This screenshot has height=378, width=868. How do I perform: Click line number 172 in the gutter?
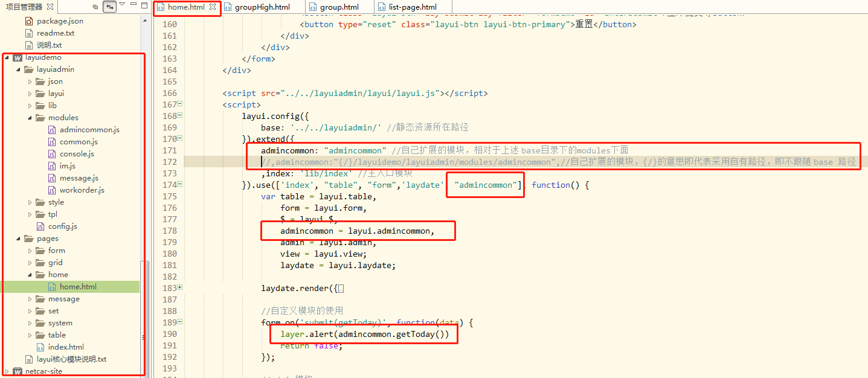coord(170,162)
